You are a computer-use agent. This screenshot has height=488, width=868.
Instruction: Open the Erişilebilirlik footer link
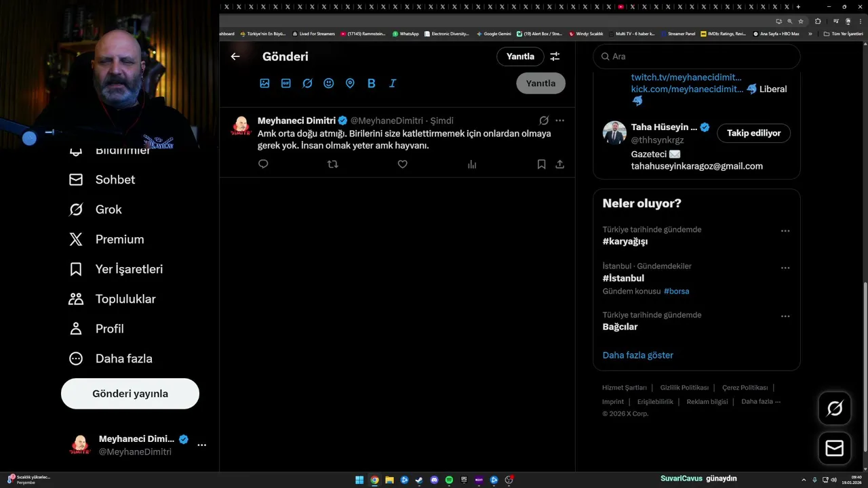655,402
